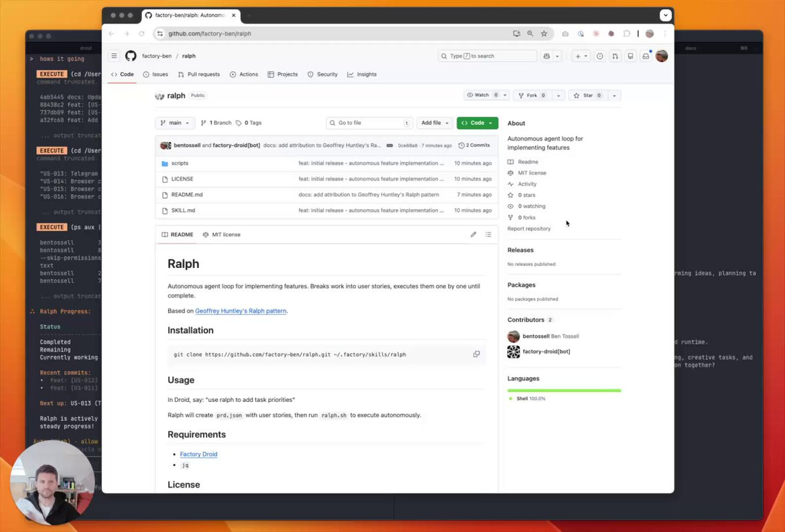This screenshot has width=785, height=532.
Task: Open the user avatar menu in GitHub header
Action: point(661,56)
